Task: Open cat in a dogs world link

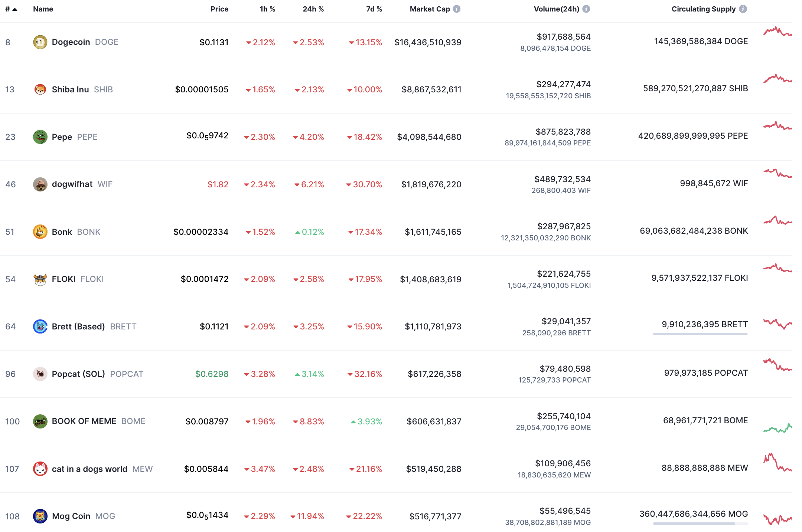Action: tap(89, 469)
